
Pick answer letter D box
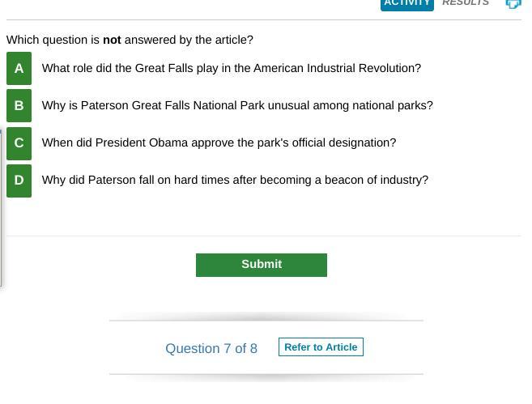(19, 181)
